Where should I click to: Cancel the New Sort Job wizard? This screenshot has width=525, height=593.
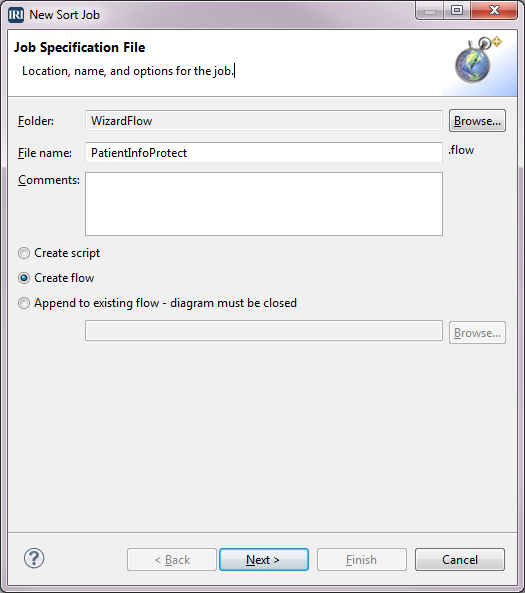click(x=460, y=559)
